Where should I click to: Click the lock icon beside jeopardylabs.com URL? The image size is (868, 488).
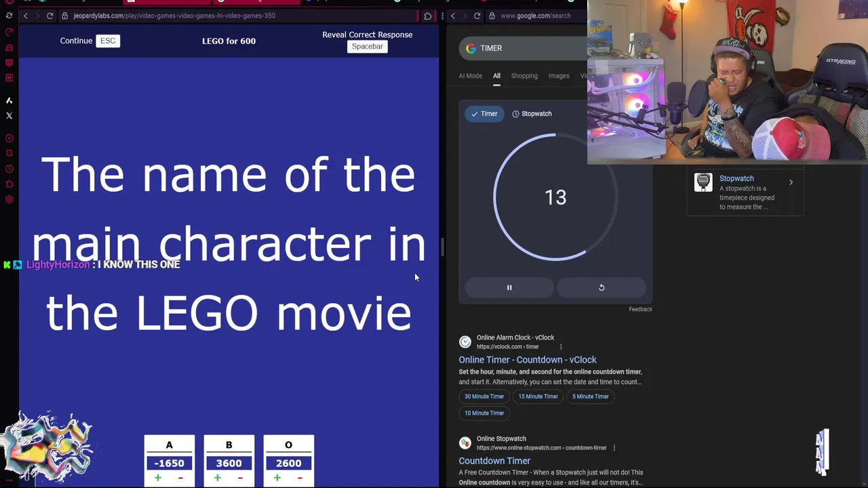[x=65, y=16]
